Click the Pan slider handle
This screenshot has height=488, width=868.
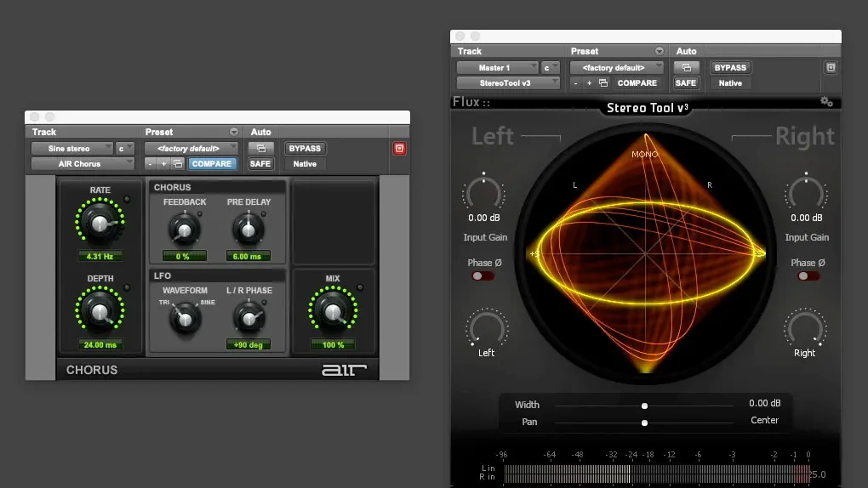[644, 423]
